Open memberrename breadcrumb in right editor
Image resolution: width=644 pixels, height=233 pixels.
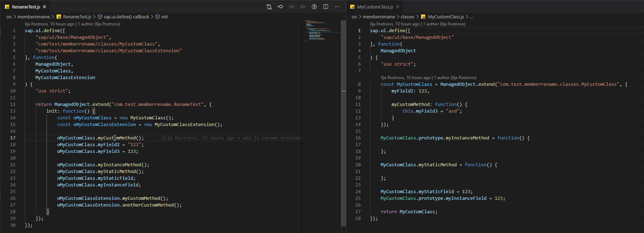coord(379,17)
